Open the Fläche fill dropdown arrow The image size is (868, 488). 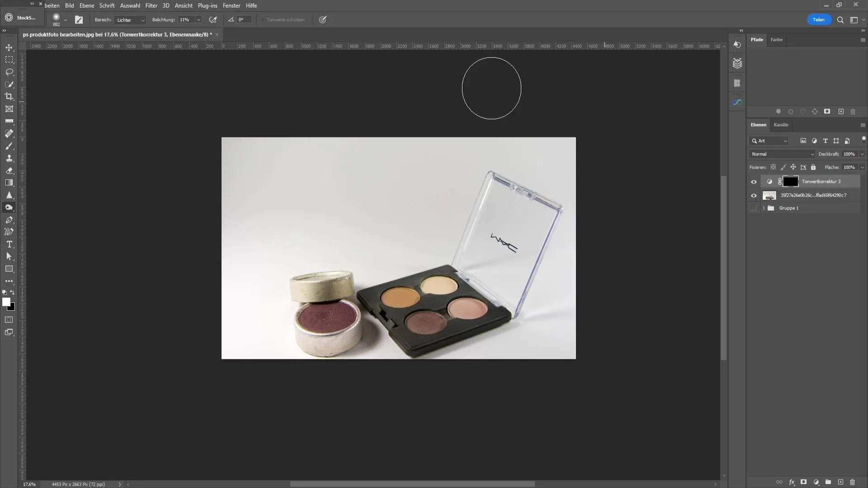point(862,167)
